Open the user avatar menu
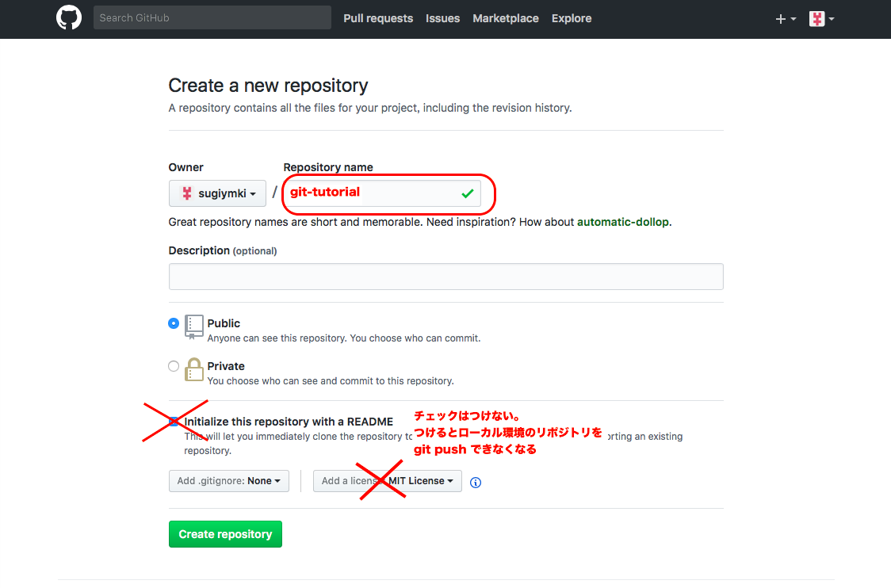Viewport: 891px width, 588px height. tap(821, 19)
